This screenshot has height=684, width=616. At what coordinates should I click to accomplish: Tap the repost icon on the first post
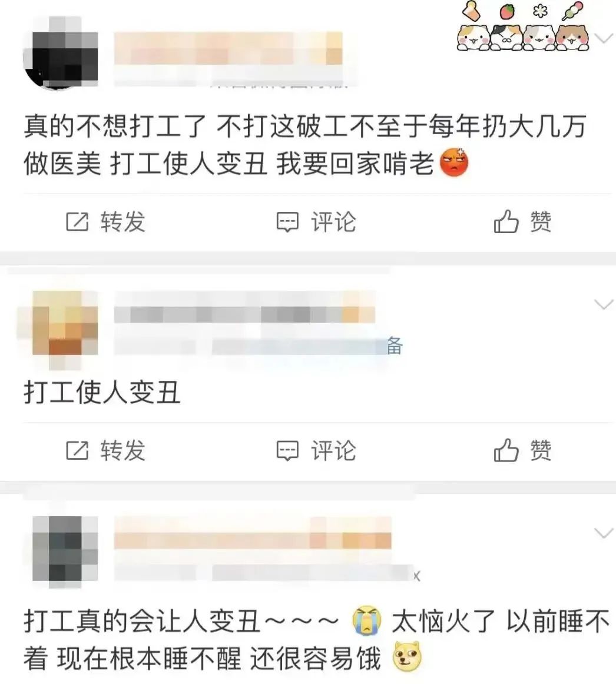(77, 221)
